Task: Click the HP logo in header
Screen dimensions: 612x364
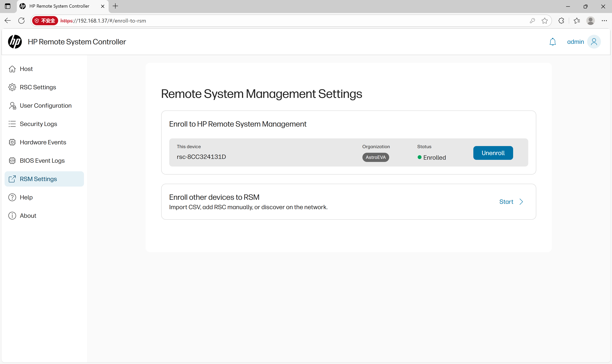Action: click(15, 42)
